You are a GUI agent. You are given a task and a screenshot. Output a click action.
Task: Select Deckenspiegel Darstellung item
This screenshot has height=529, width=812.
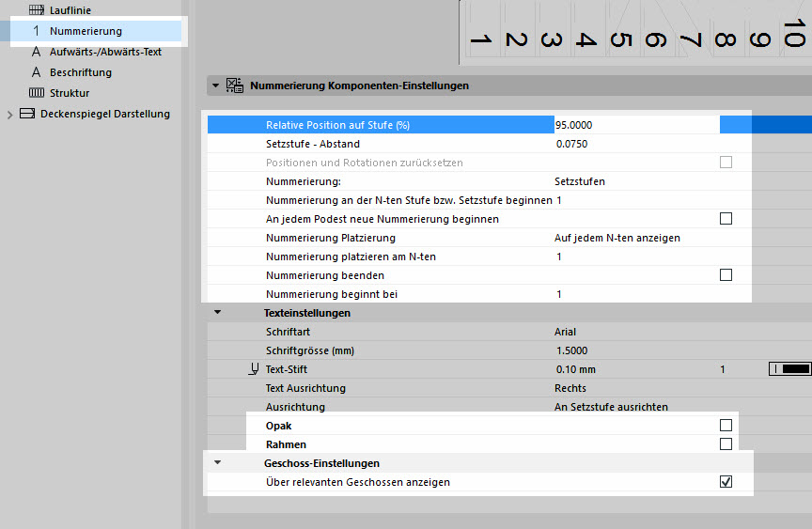105,114
